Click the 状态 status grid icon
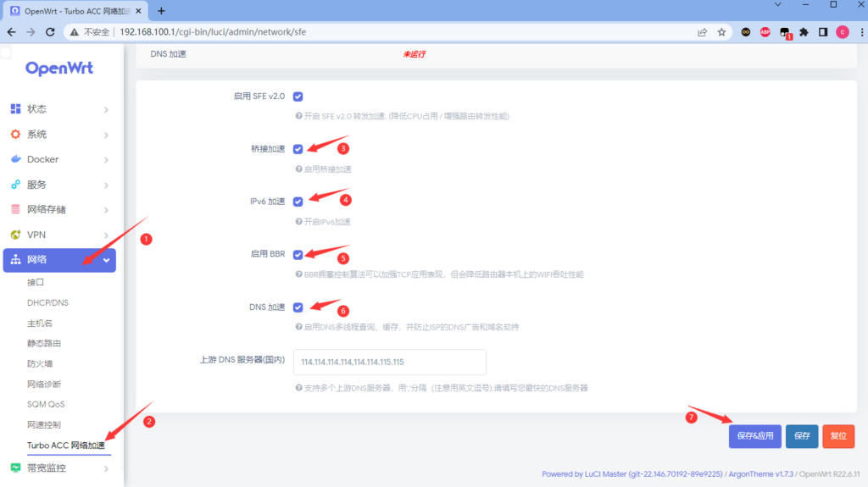The height and width of the screenshot is (487, 868). (x=15, y=109)
